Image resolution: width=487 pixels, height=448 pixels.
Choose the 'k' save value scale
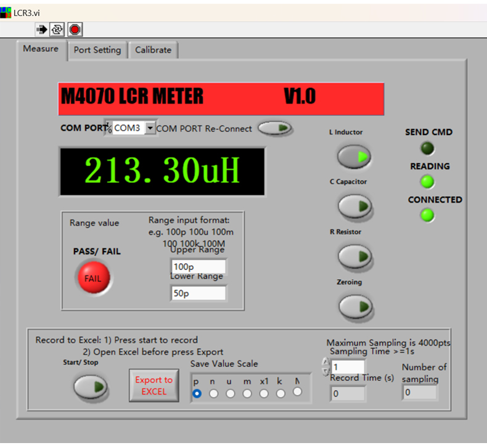pos(281,393)
